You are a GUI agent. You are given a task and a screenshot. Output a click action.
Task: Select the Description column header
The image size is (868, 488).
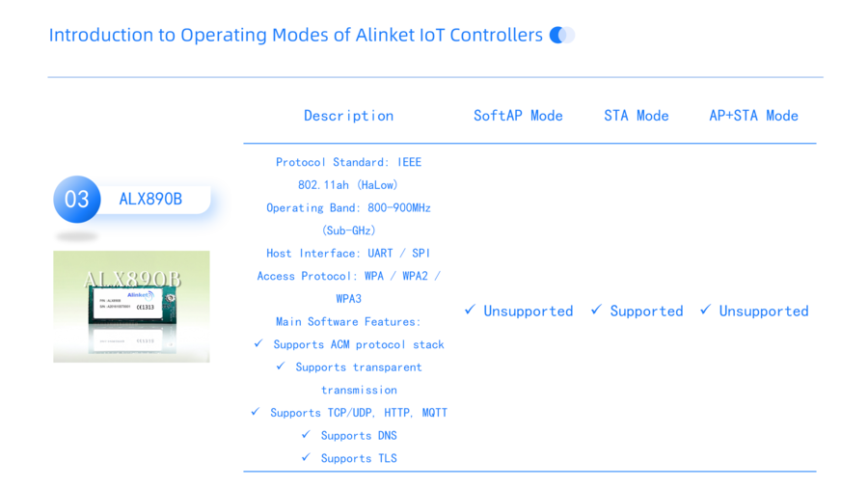[349, 116]
